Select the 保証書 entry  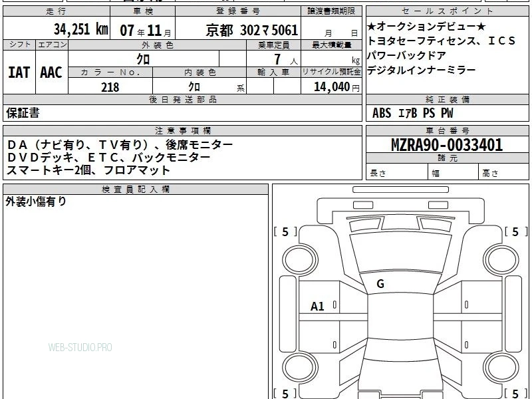pyautogui.click(x=23, y=113)
